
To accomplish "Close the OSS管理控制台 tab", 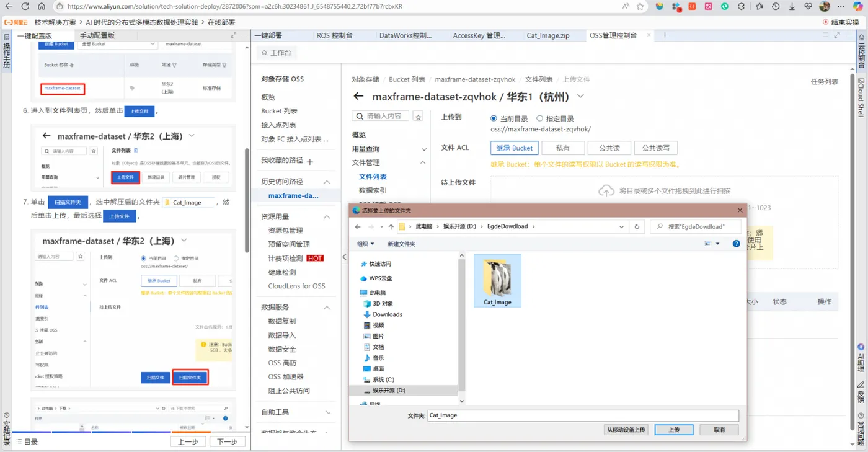I will point(649,35).
